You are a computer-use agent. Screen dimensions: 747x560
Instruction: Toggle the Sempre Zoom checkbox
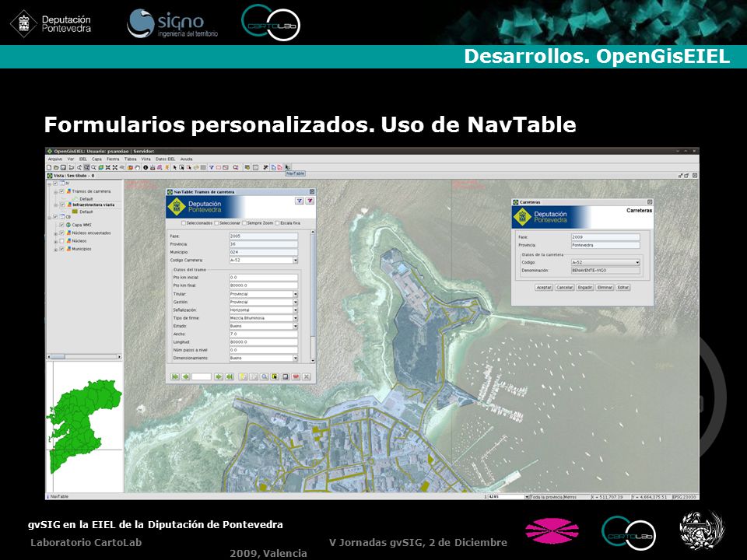(244, 223)
